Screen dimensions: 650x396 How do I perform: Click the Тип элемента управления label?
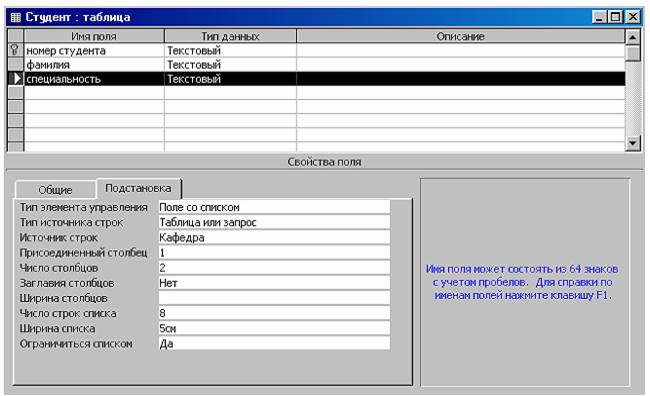pyautogui.click(x=84, y=207)
